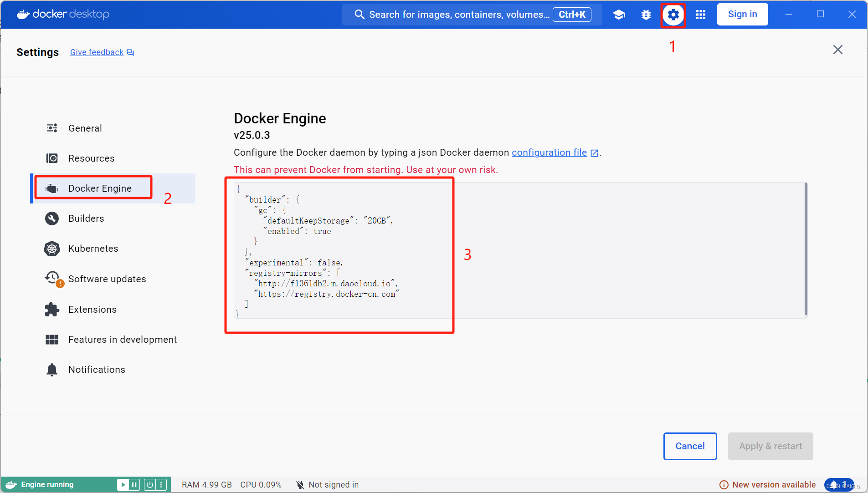Click the Not signed in status text
Viewport: 868px width, 493px height.
pyautogui.click(x=334, y=485)
